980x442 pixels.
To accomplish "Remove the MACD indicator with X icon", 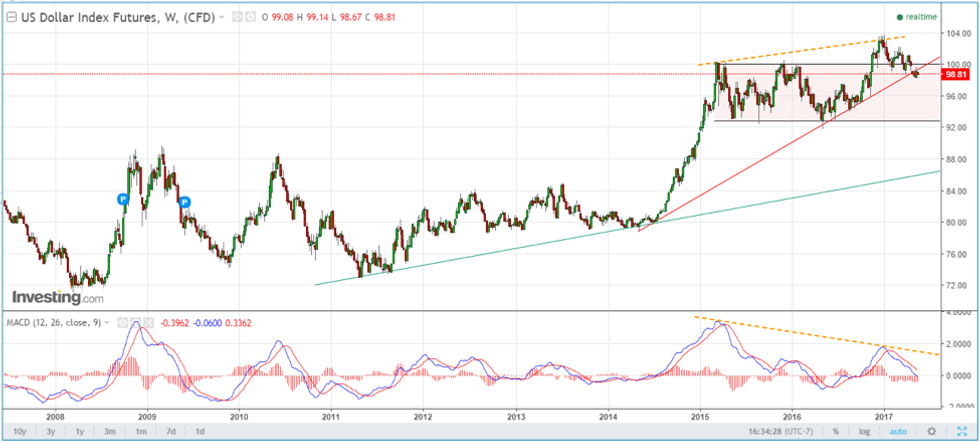I will (x=150, y=323).
